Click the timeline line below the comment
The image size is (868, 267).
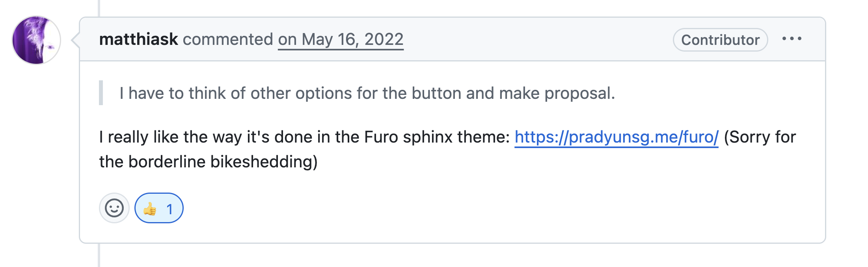[99, 255]
